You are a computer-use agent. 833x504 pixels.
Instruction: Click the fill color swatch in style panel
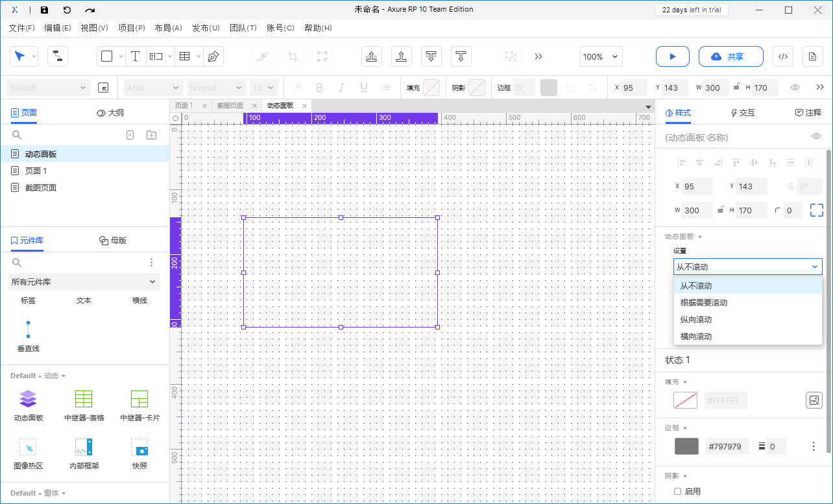686,400
